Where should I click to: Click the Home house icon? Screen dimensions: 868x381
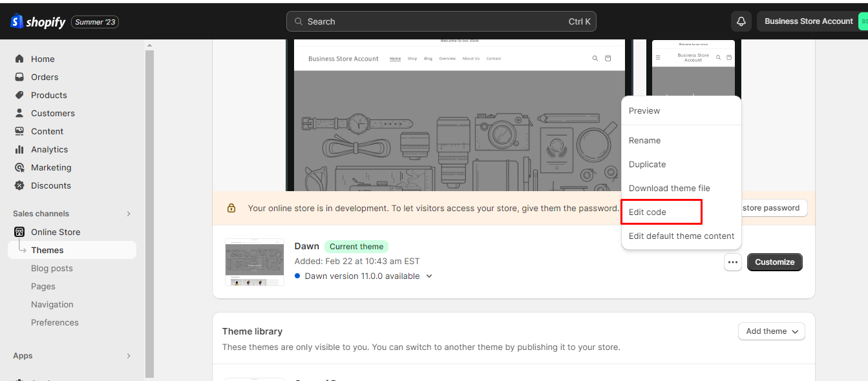pos(19,59)
